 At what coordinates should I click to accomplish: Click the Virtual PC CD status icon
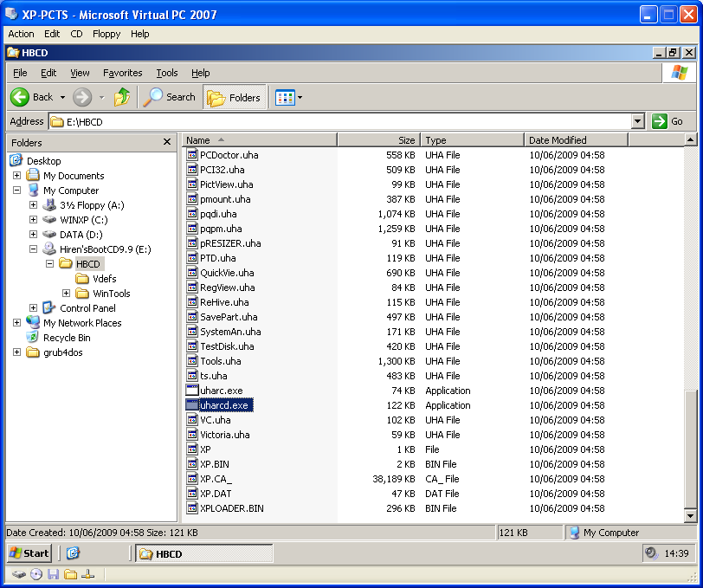[x=36, y=574]
